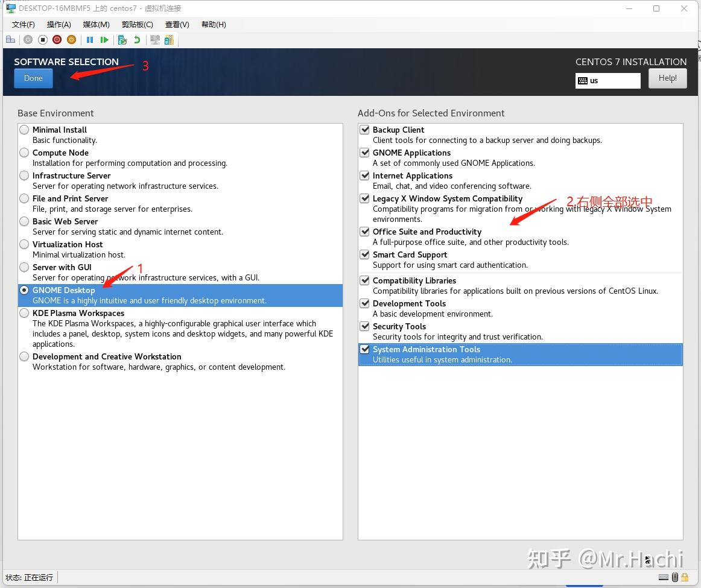This screenshot has width=701, height=588.
Task: Select Basic Web Server radio button
Action: (24, 221)
